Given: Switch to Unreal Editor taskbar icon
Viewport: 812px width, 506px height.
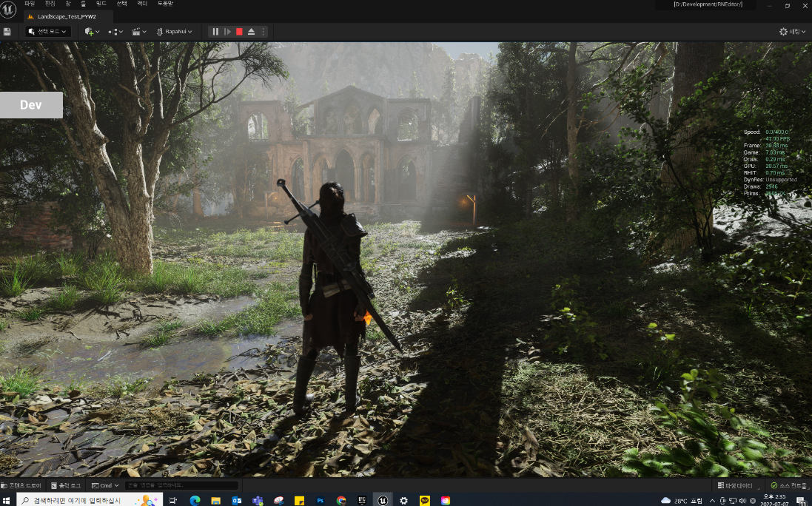Looking at the screenshot, I should (383, 500).
